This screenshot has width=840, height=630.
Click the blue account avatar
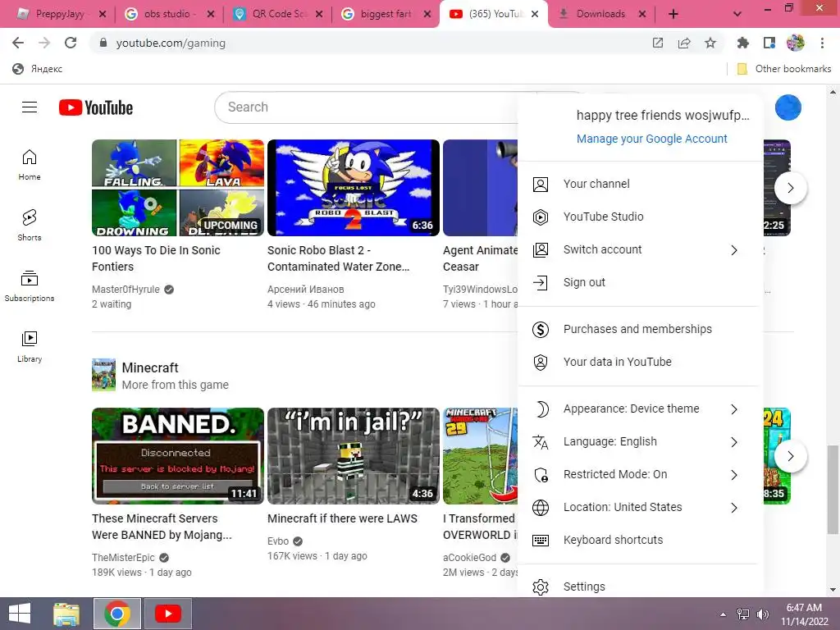(x=787, y=107)
